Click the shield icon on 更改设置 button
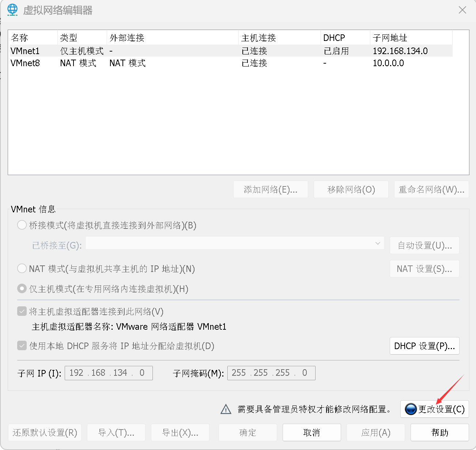 (x=411, y=409)
